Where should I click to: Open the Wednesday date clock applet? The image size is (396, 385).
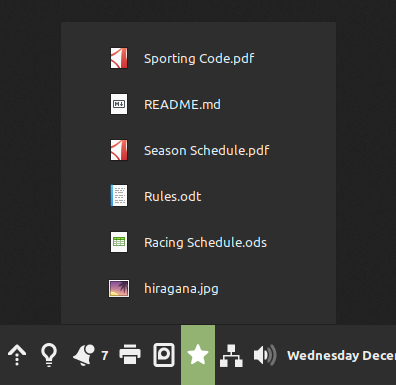(341, 356)
